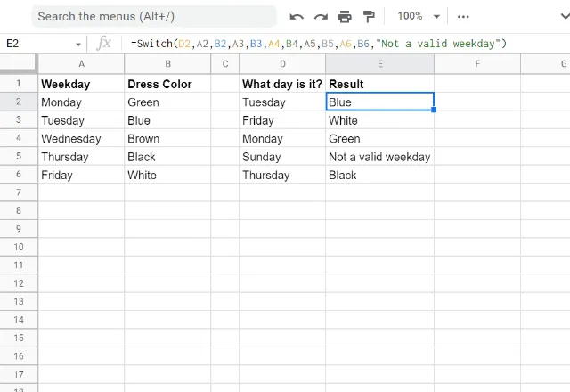Click the Undo arrow icon
This screenshot has height=392, width=570.
[297, 16]
